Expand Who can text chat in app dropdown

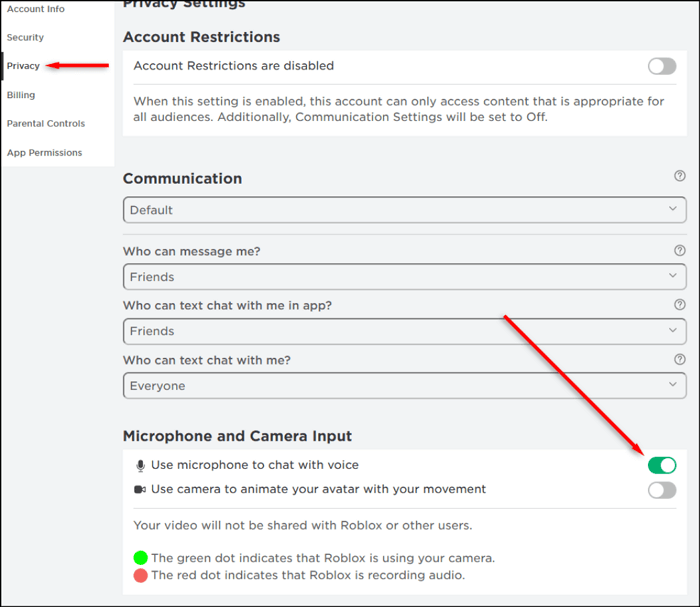click(404, 331)
